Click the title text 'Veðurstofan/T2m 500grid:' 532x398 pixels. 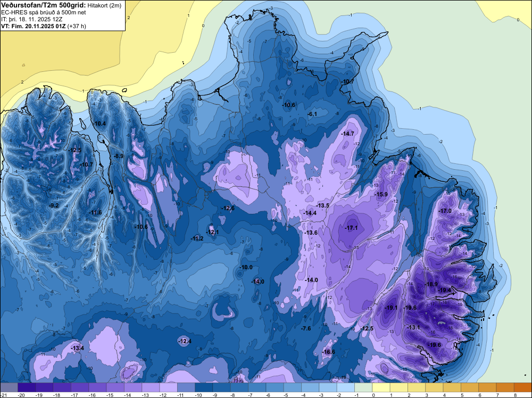coord(44,5)
